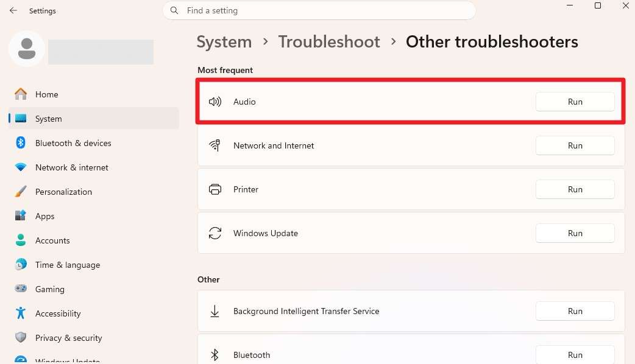Click the user profile avatar

tap(27, 49)
